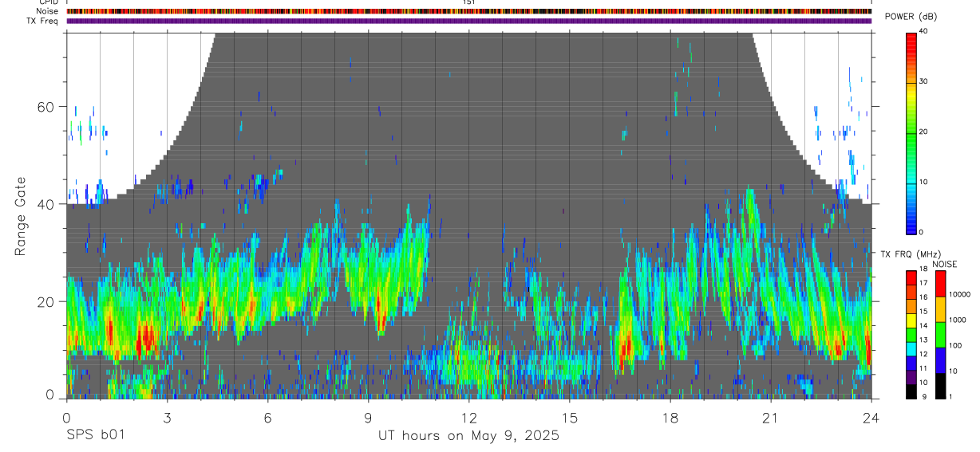Click the UT hours tick label '21'
The image size is (980, 452).
click(x=770, y=417)
